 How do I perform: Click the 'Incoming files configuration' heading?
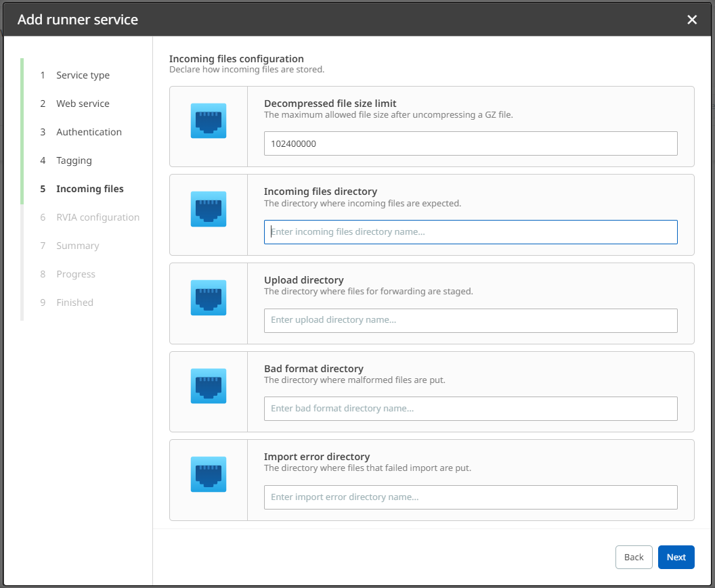236,59
